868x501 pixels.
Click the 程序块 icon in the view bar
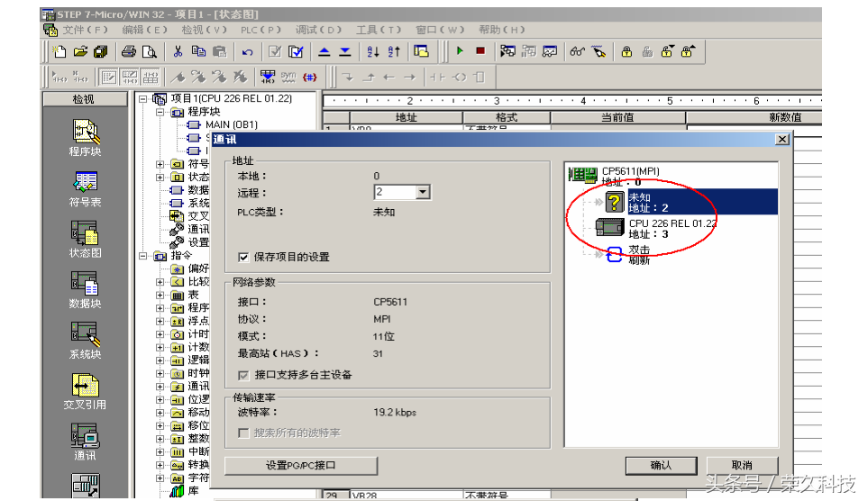point(85,133)
